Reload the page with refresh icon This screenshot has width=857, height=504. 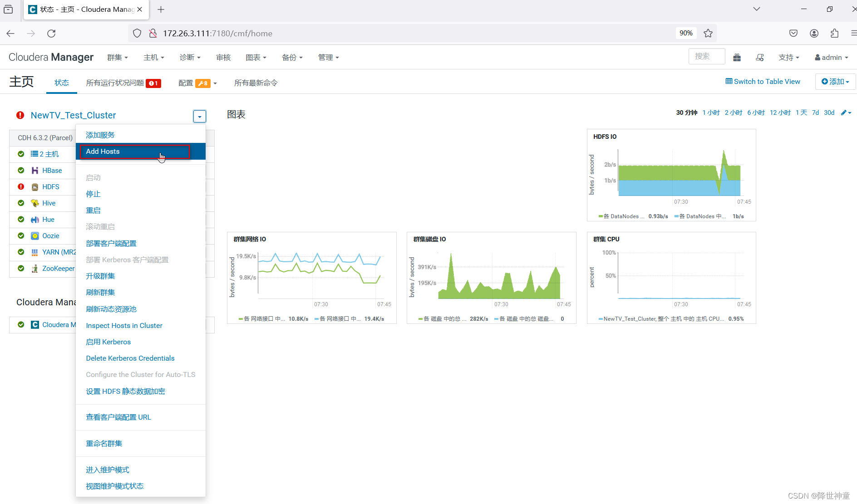51,33
